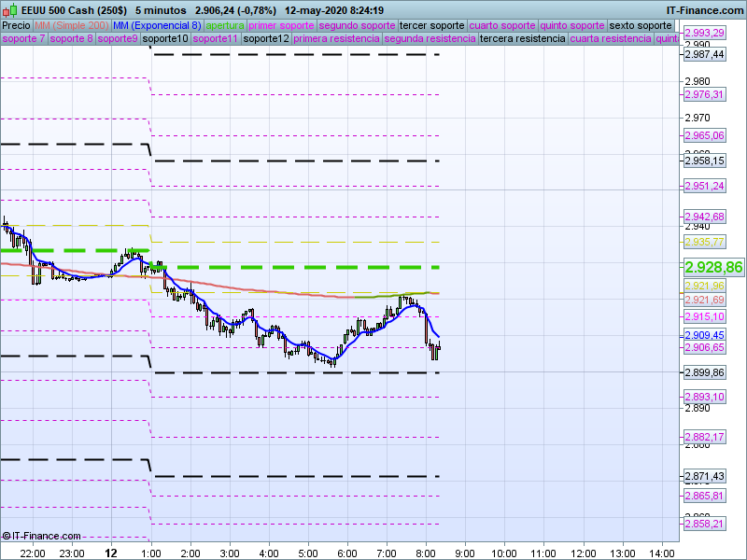Click the 2.899,86 support price label

pos(704,372)
